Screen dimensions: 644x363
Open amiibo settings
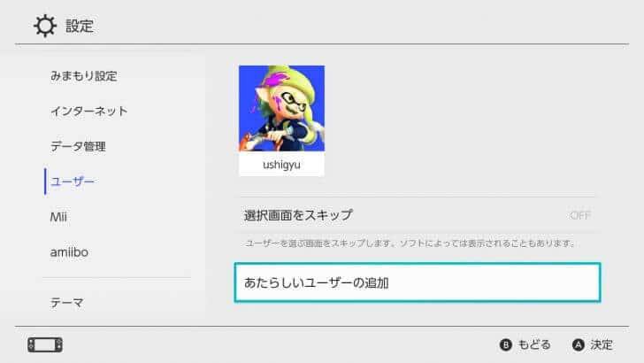pos(69,252)
